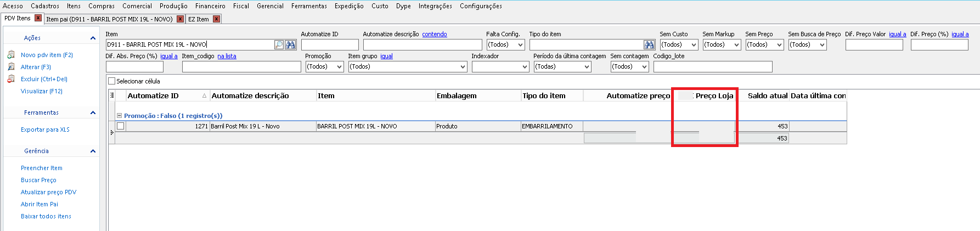Toggle the Selecionar célula checkbox
Screen dimensions: 980x231
[112, 81]
